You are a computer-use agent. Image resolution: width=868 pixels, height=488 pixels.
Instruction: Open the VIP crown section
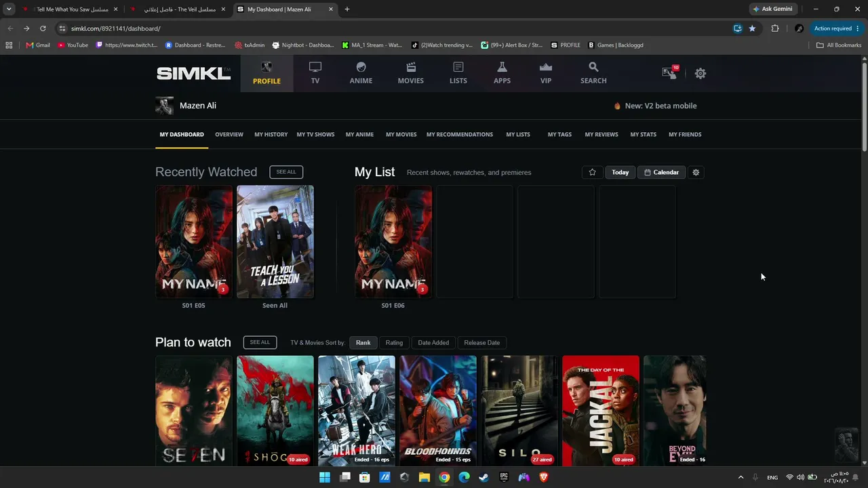tap(546, 73)
